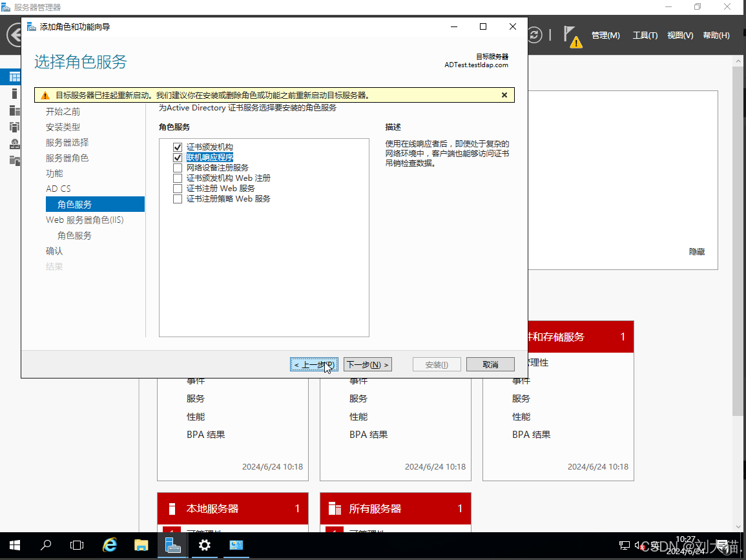This screenshot has height=560, width=746.
Task: Open taskbar search
Action: click(46, 545)
